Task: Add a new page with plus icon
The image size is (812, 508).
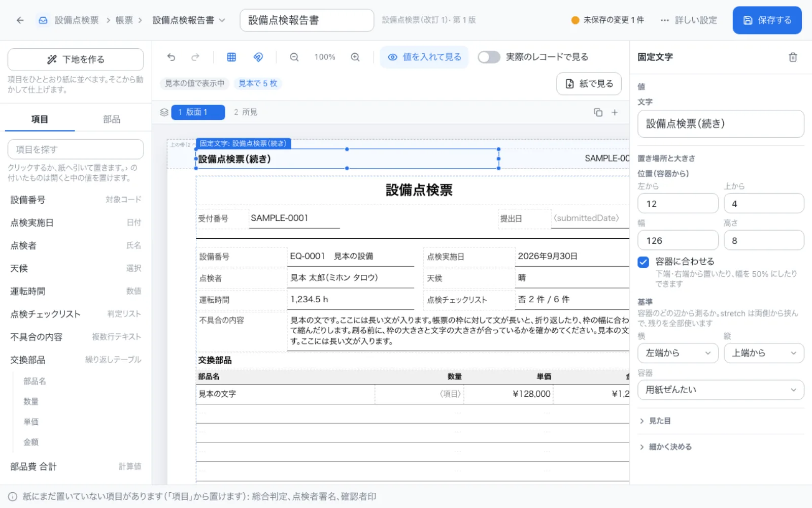Action: coord(615,112)
